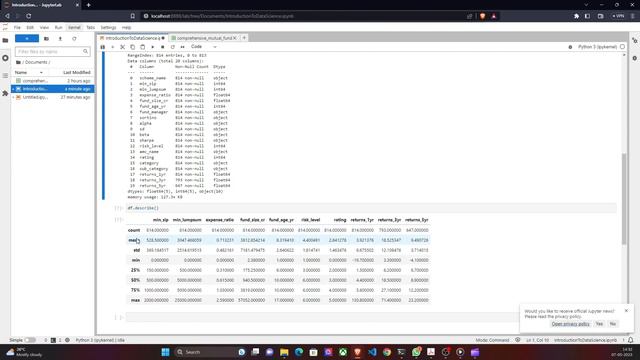The image size is (640, 360).
Task: Open the Settings menu
Action: 108,27
